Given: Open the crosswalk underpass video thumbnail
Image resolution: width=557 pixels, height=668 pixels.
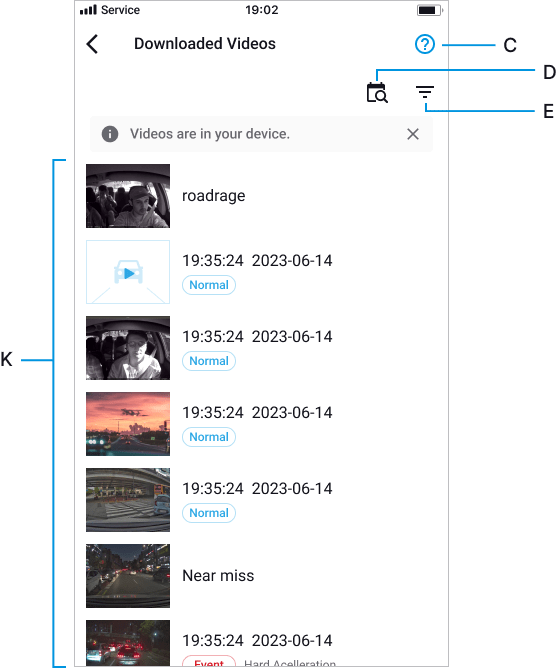Looking at the screenshot, I should pos(128,500).
